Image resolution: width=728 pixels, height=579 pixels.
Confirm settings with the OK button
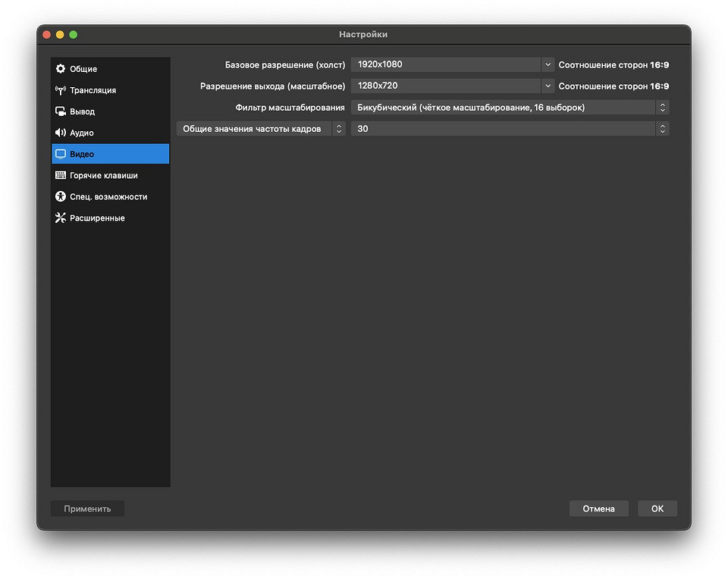[x=657, y=509]
